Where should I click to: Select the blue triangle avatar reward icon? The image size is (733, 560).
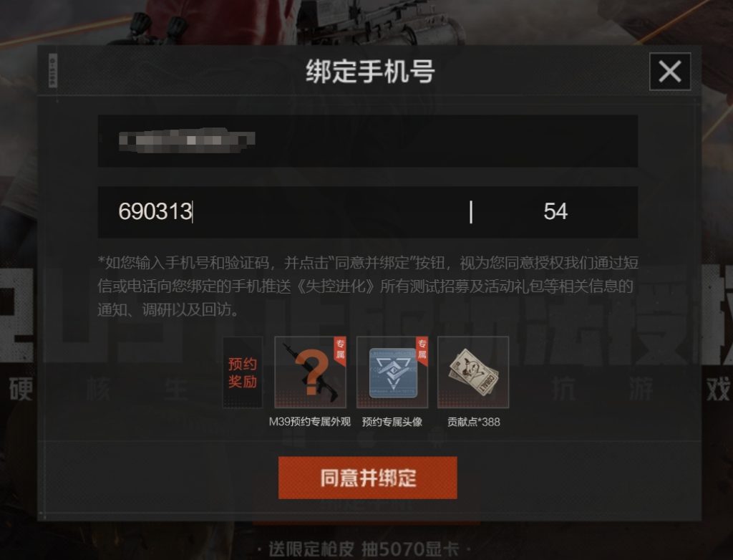click(x=392, y=372)
